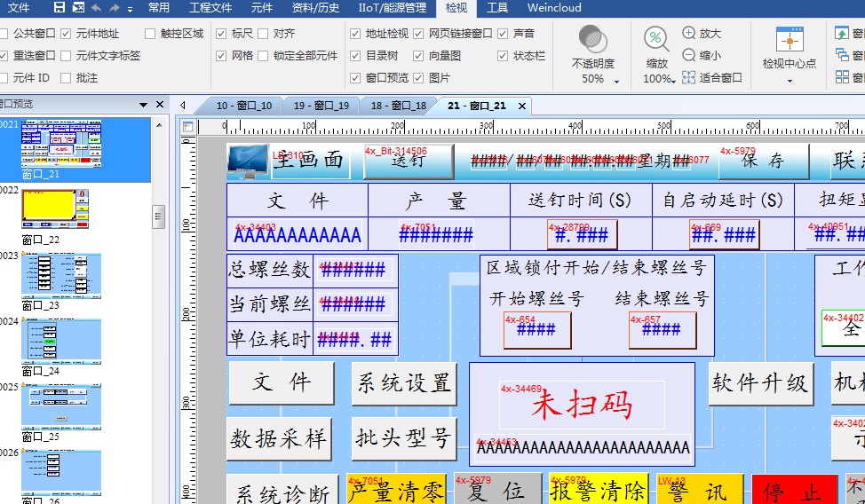Click the View Center Point (检视中心点) icon
865x504 pixels.
pos(789,40)
